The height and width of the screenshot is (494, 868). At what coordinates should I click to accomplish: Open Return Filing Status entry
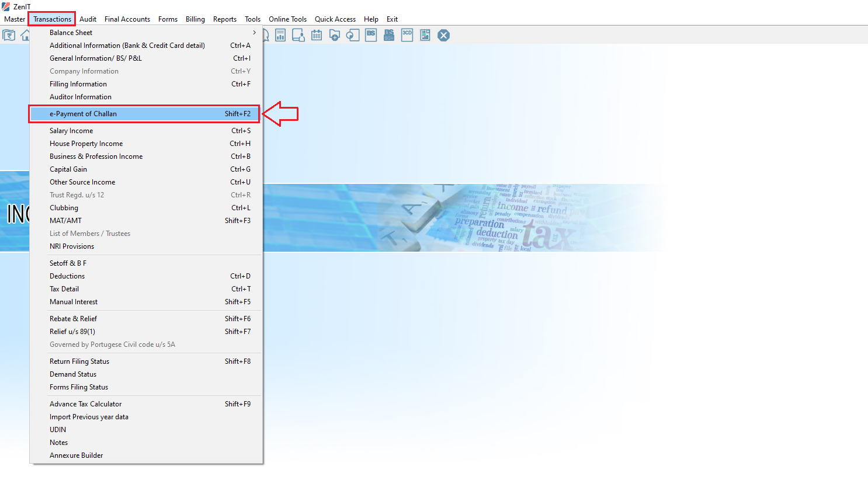click(x=146, y=361)
